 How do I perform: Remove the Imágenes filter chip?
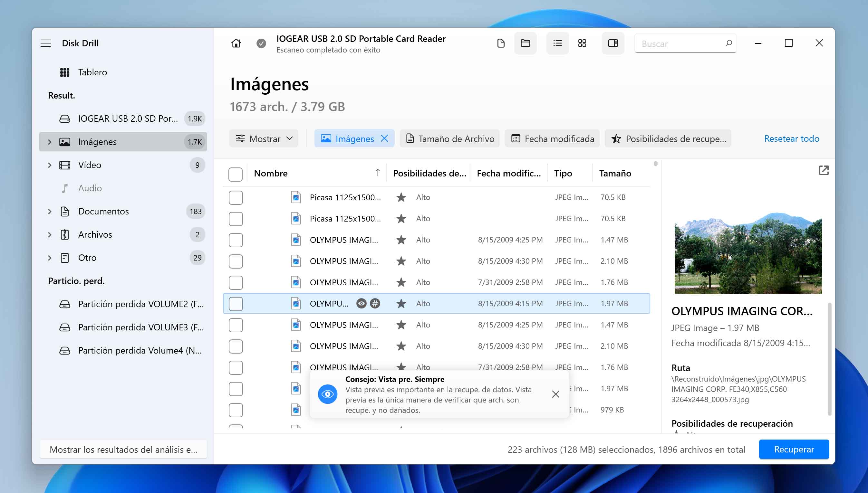click(384, 138)
